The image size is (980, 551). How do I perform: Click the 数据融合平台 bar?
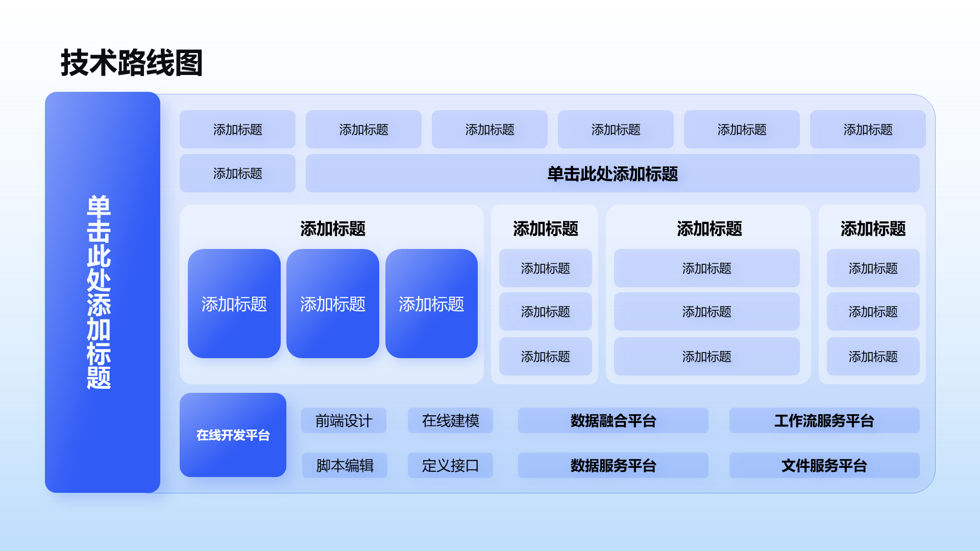(613, 420)
